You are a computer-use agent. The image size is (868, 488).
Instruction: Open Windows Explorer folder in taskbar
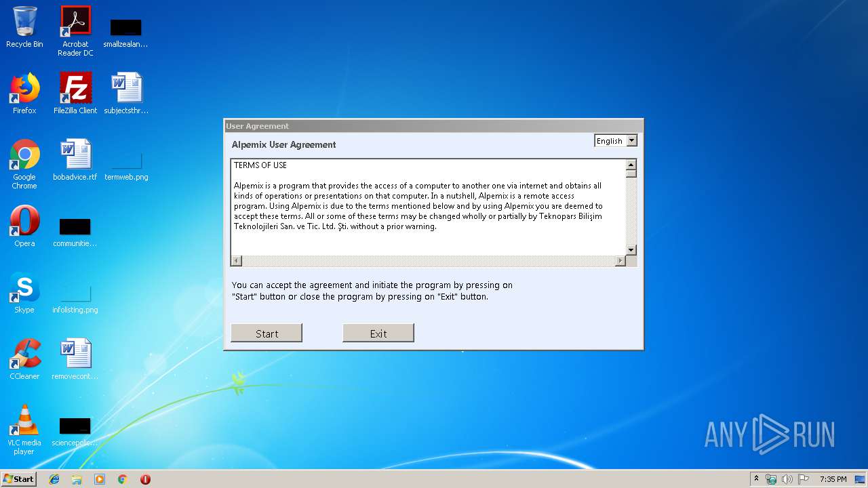(77, 479)
